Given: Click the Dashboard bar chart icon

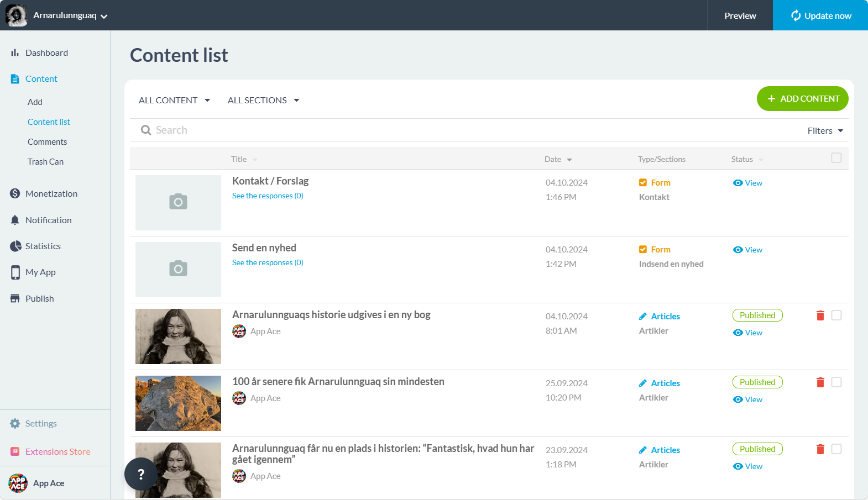Looking at the screenshot, I should pyautogui.click(x=15, y=53).
